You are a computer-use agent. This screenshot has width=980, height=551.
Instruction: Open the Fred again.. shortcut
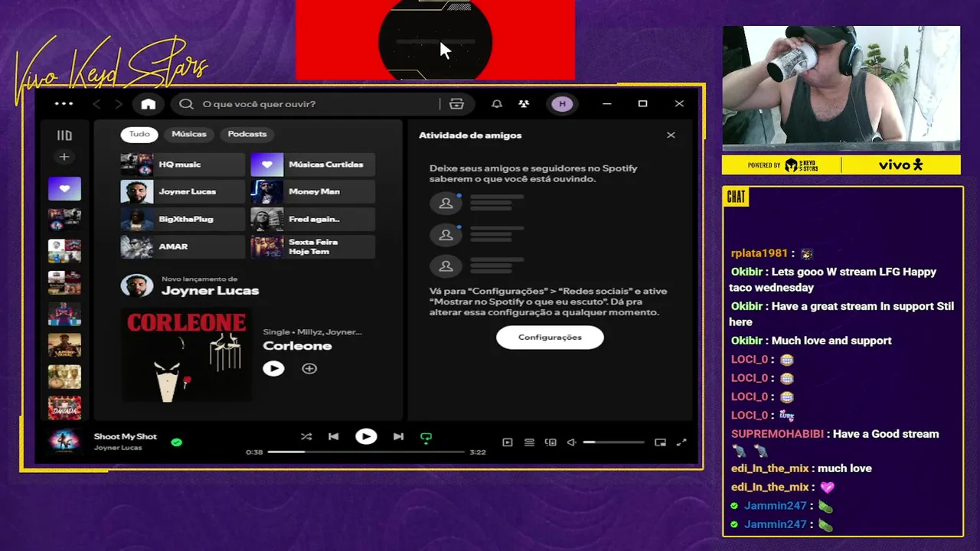312,220
